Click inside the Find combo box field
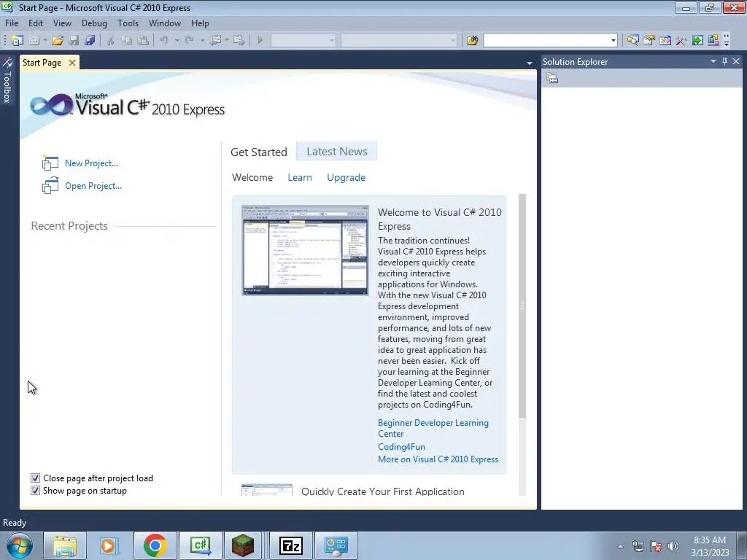The image size is (747, 560). 546,41
